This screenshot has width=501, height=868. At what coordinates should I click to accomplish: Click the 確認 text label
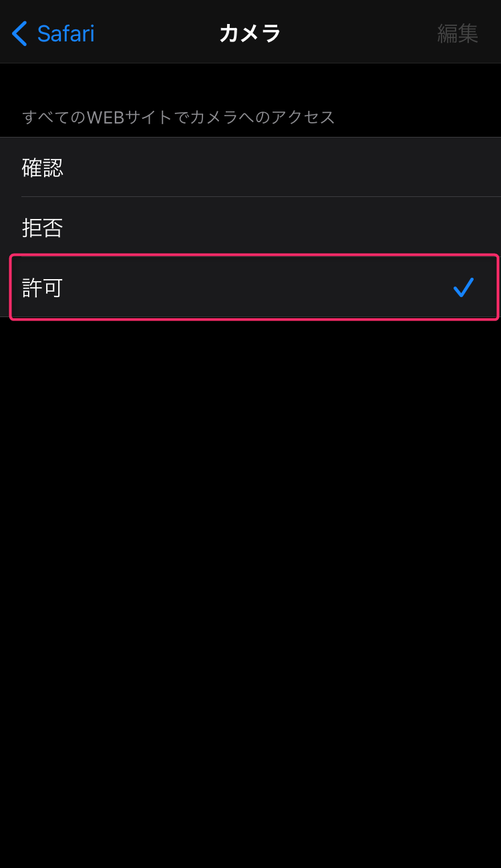pyautogui.click(x=43, y=168)
